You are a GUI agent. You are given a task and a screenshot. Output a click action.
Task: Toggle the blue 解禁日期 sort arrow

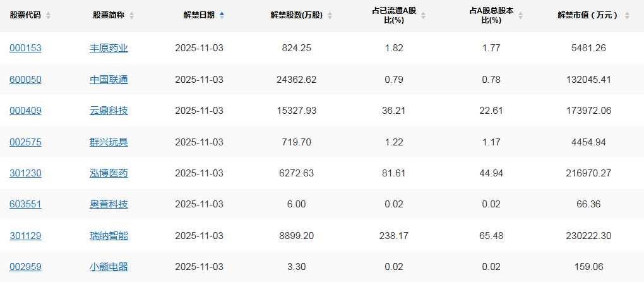click(x=222, y=15)
